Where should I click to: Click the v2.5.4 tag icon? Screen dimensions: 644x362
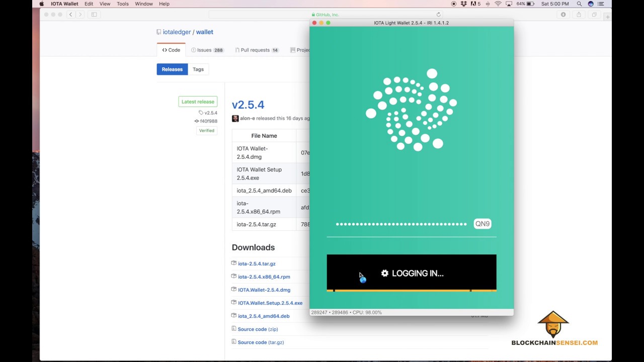201,113
